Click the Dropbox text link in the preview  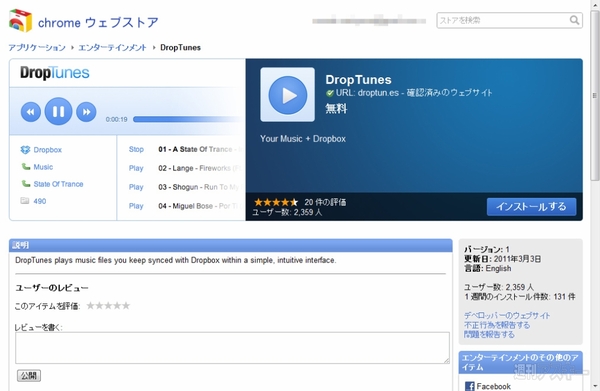tap(47, 150)
